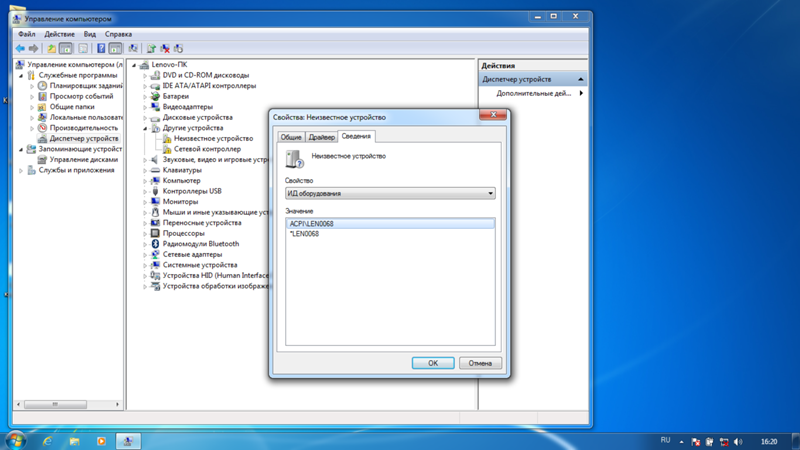Image resolution: width=800 pixels, height=450 pixels.
Task: Select Планировщик заданий in the left tree
Action: (x=86, y=86)
